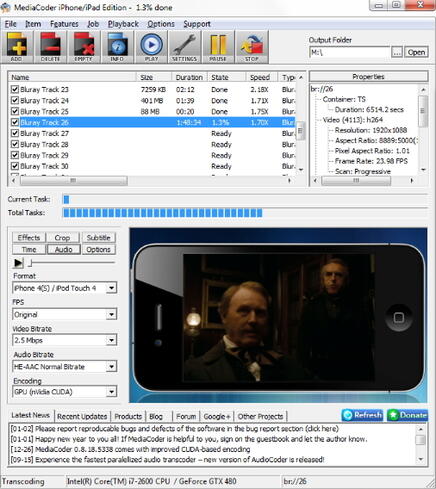Switch to the Options tab in settings panel
Viewport: 436px width, 489px height.
coord(98,249)
